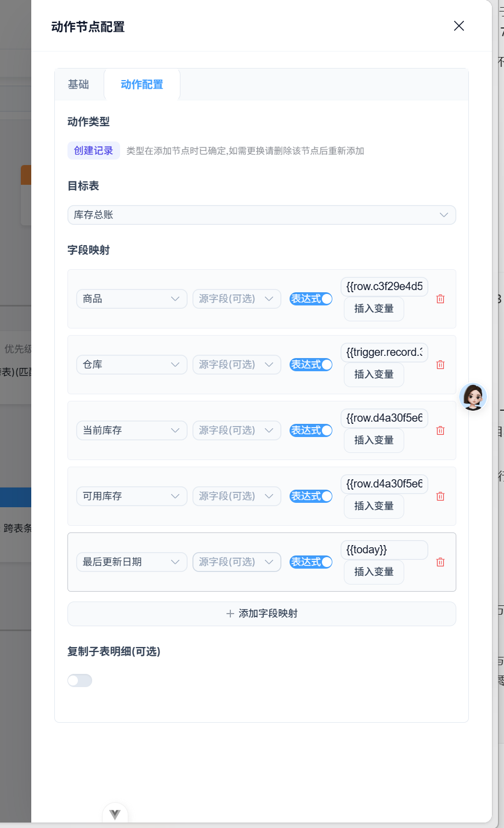Click 当前库存 row expression input field
Screen dimensions: 504x828
click(384, 418)
